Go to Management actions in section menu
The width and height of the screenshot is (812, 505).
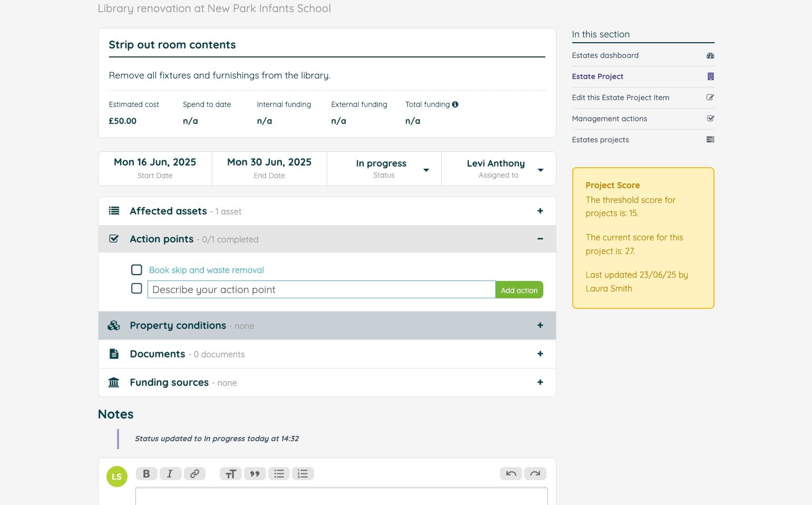click(x=609, y=119)
